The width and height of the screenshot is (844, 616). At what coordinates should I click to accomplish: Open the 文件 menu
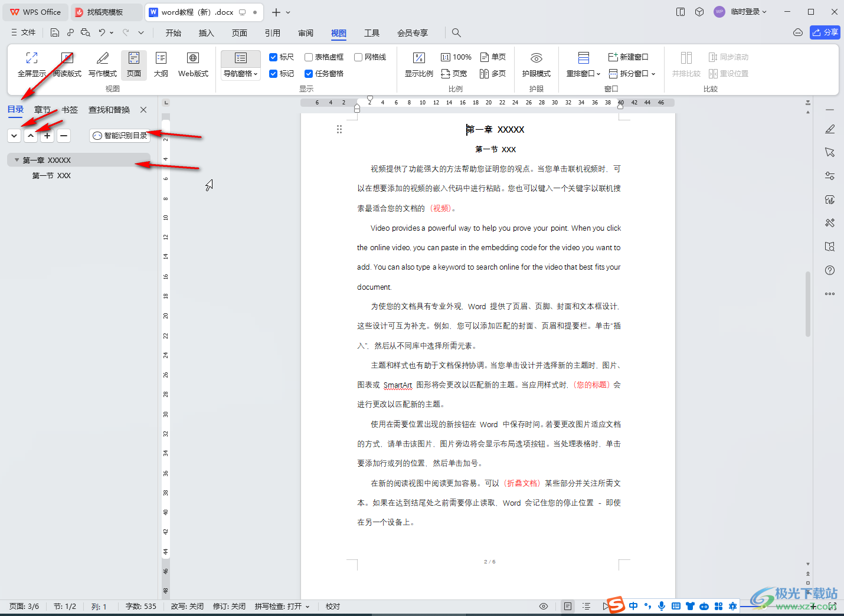point(24,33)
